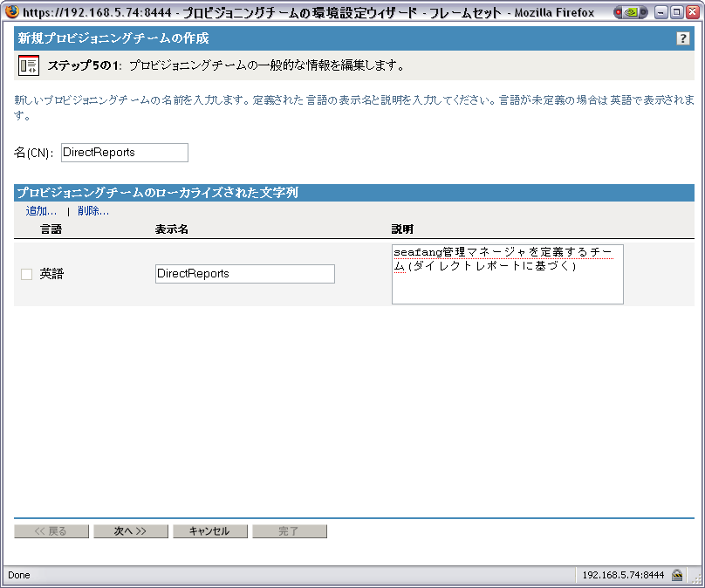The width and height of the screenshot is (705, 588).
Task: Click the 表示名 column header
Action: pos(171,229)
